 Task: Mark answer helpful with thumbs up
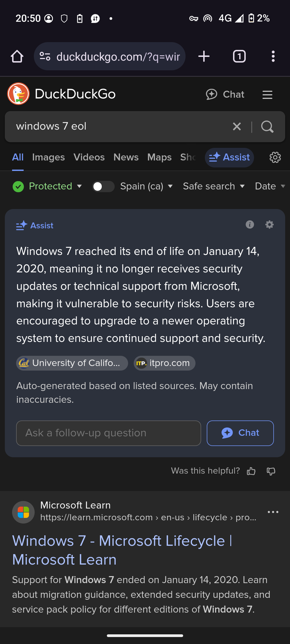pos(251,471)
